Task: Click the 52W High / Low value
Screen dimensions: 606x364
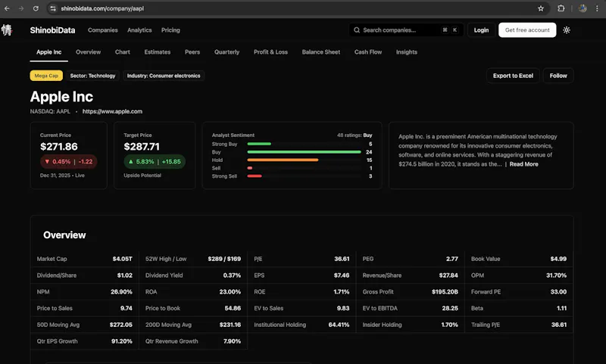Action: click(x=224, y=259)
